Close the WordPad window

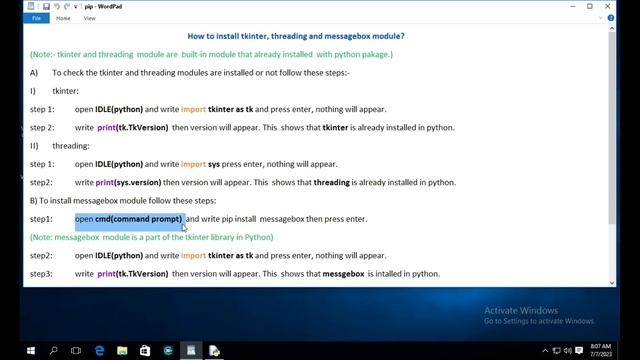point(607,6)
